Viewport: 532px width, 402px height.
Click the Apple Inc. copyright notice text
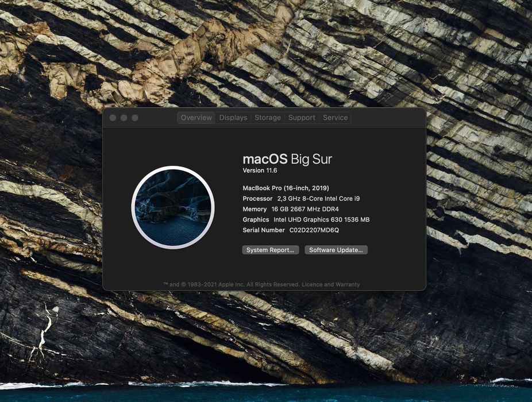click(232, 284)
